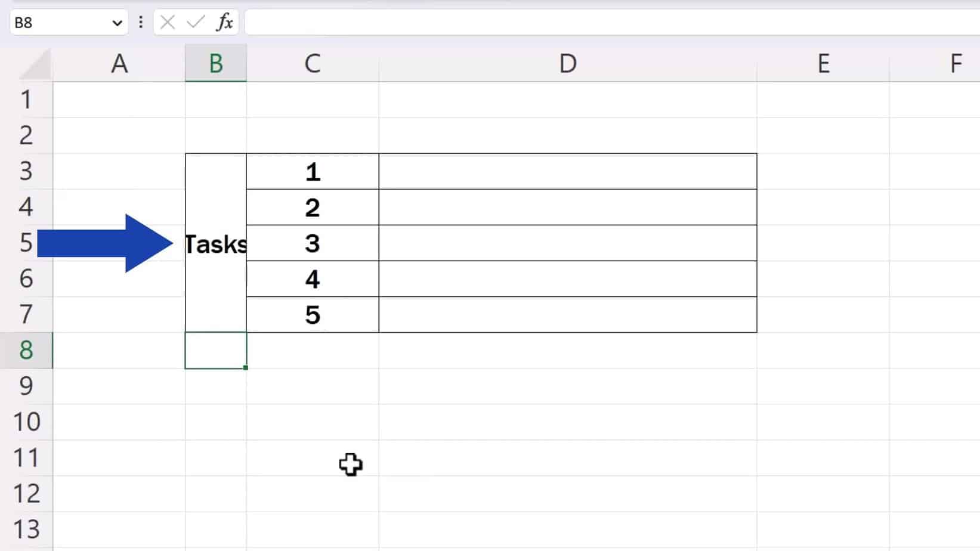Select row header 5
980x551 pixels.
click(26, 243)
